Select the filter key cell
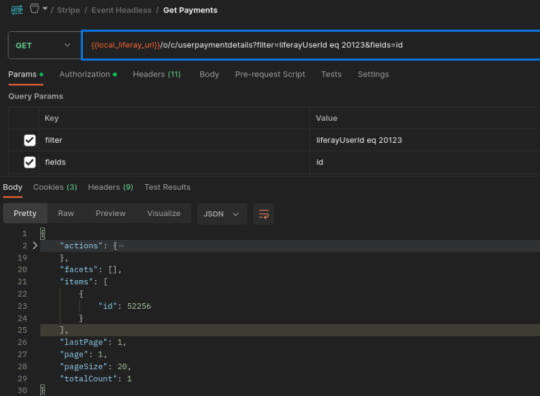The image size is (540, 396). [x=174, y=140]
